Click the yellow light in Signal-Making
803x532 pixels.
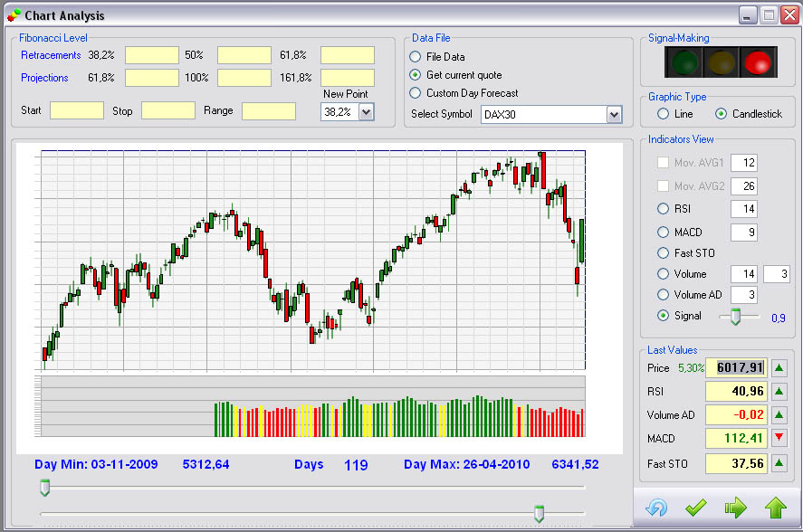click(721, 62)
